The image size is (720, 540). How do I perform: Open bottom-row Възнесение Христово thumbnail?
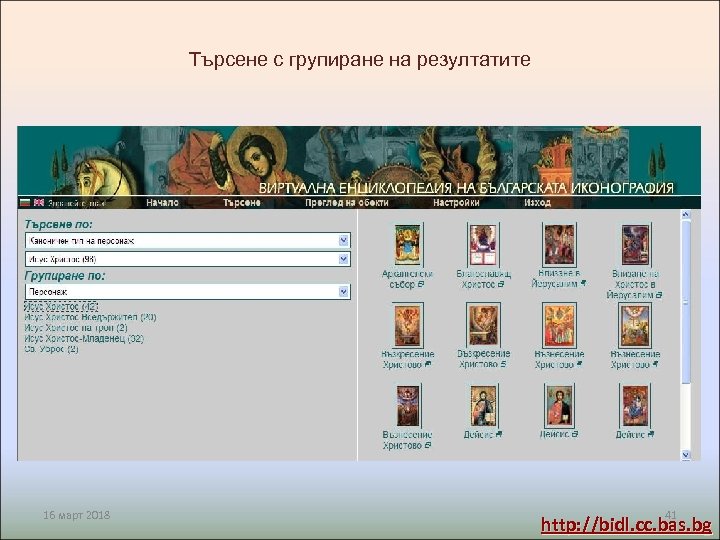click(x=407, y=406)
